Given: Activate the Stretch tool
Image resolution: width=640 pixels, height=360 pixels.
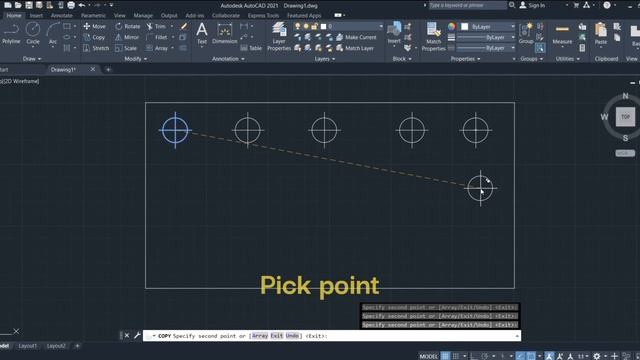Looking at the screenshot, I should click(x=96, y=48).
